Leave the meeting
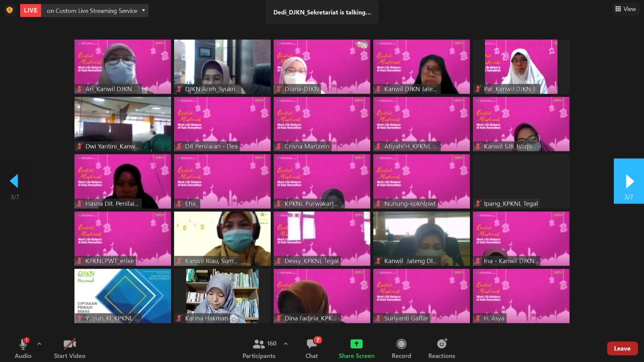Viewport: 644px width, 362px height. (x=622, y=348)
